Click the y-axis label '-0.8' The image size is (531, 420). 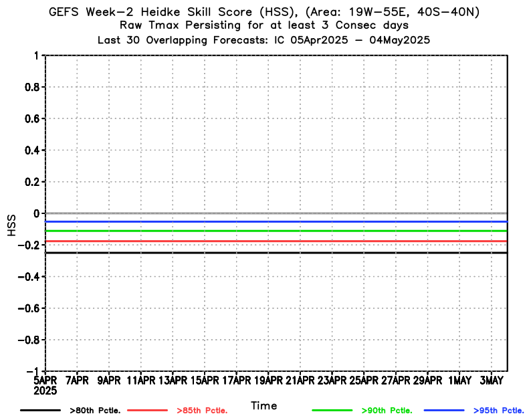click(29, 340)
